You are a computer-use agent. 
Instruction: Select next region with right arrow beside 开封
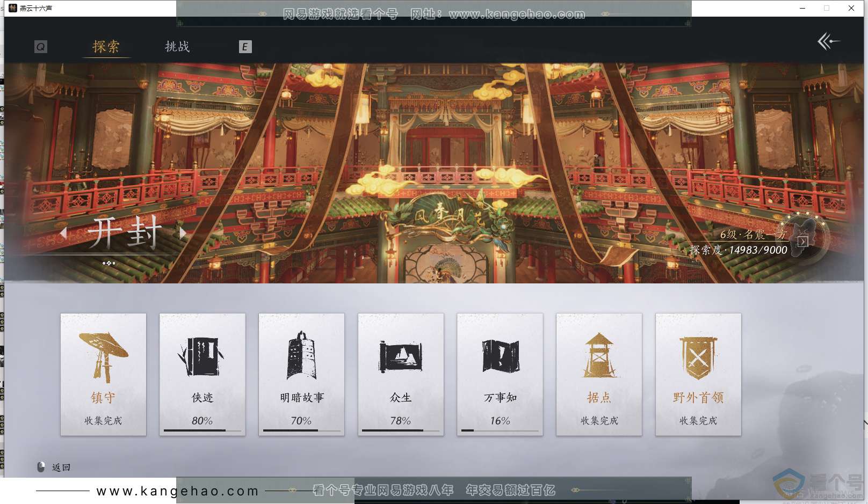(x=183, y=233)
